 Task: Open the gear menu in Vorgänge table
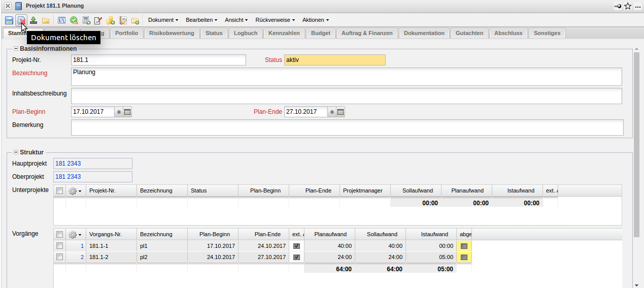tap(75, 235)
